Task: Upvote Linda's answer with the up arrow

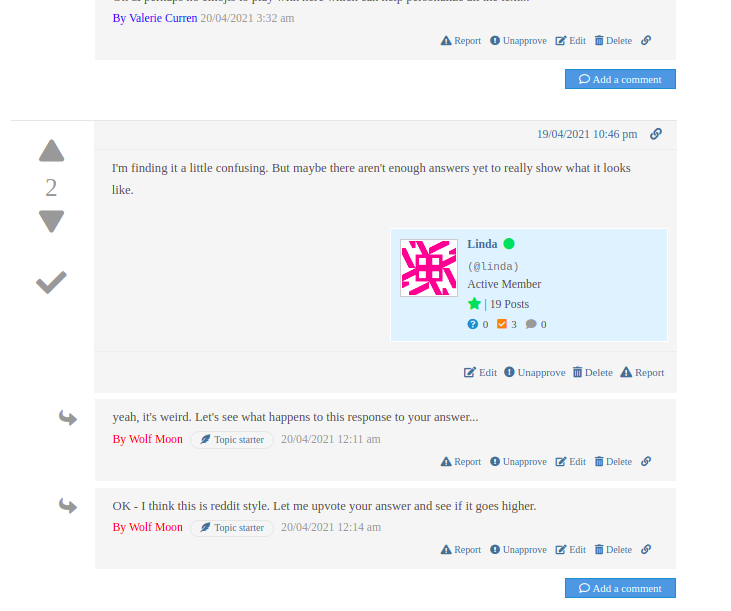Action: coord(51,151)
